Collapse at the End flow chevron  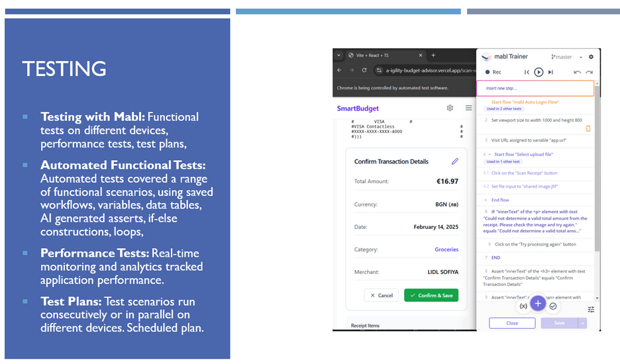click(486, 200)
